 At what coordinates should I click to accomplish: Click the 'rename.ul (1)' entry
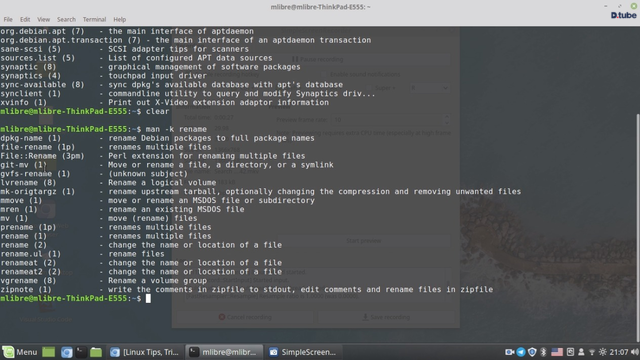pyautogui.click(x=82, y=254)
